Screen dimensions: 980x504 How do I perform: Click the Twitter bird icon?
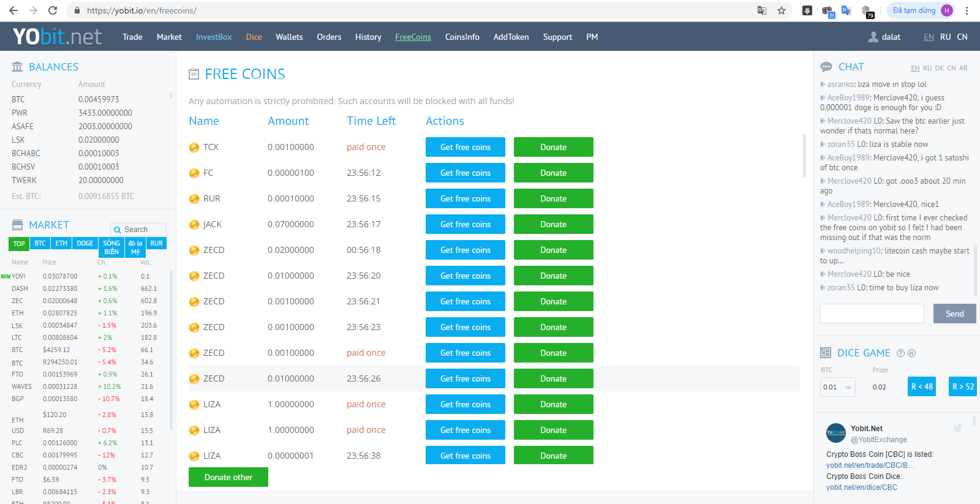[957, 428]
